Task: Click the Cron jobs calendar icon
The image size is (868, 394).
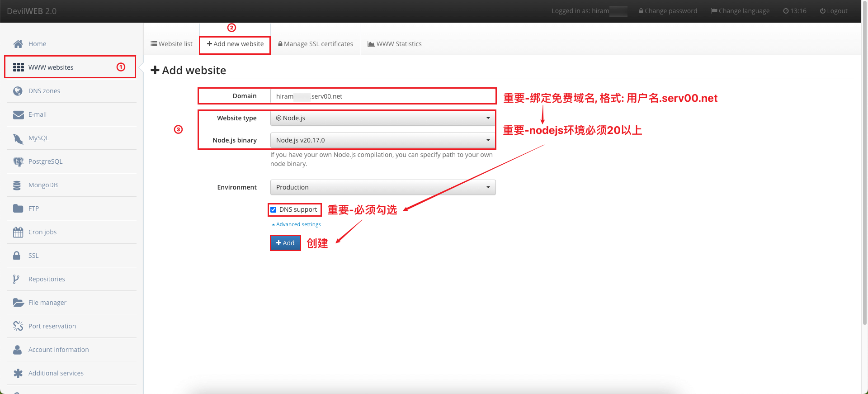Action: (x=18, y=232)
